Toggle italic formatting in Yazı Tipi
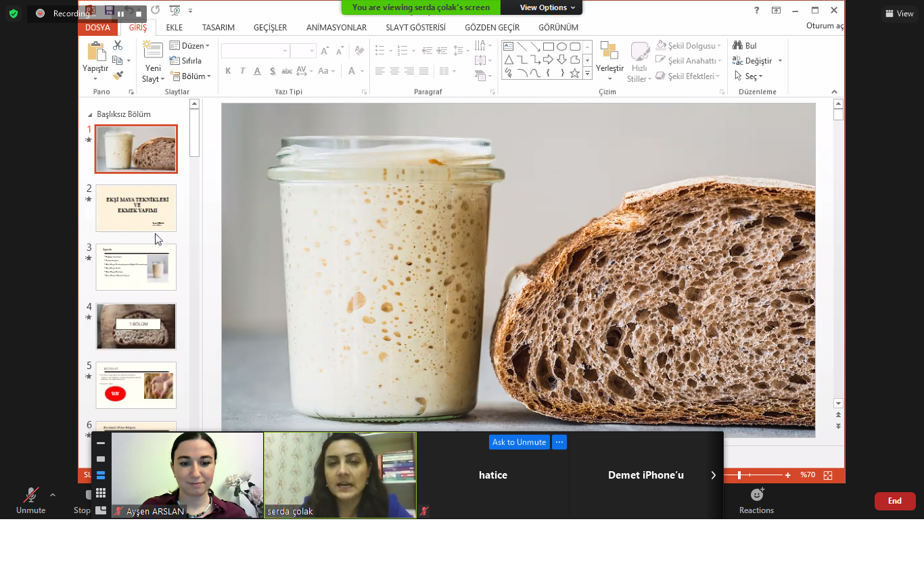 (x=243, y=71)
